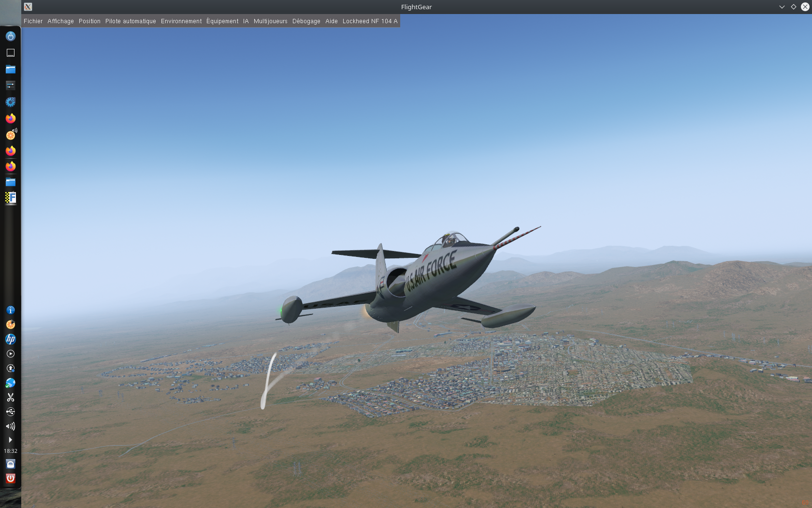Click the circled play media tray icon
812x508 pixels.
[x=11, y=354]
